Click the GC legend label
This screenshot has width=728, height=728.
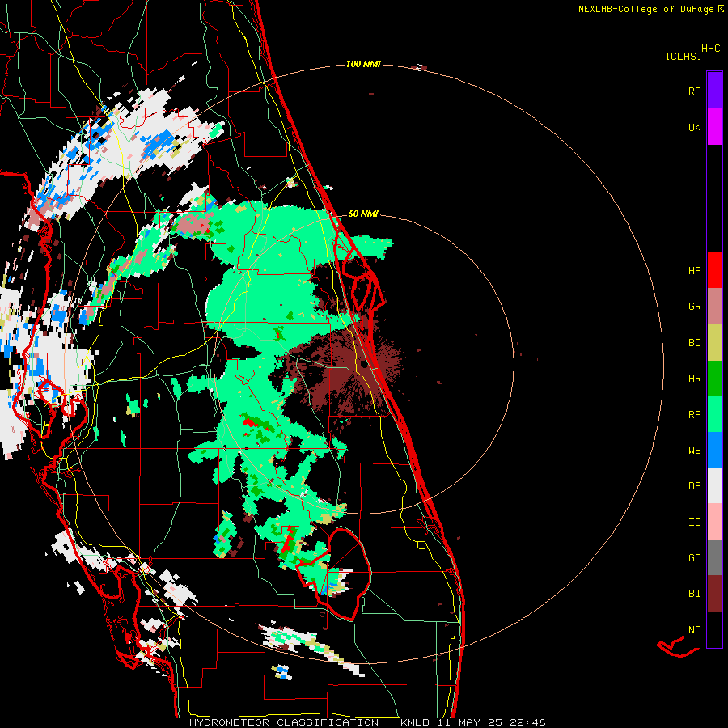point(694,557)
